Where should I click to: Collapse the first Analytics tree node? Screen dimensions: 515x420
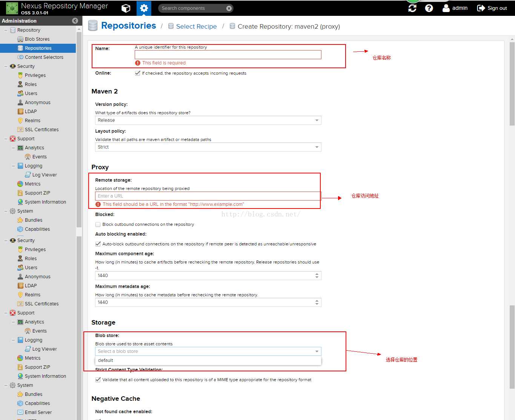(x=13, y=148)
